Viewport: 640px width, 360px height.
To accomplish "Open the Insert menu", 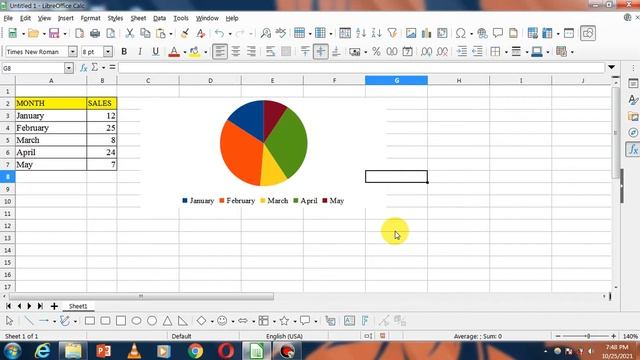I will tap(66, 18).
